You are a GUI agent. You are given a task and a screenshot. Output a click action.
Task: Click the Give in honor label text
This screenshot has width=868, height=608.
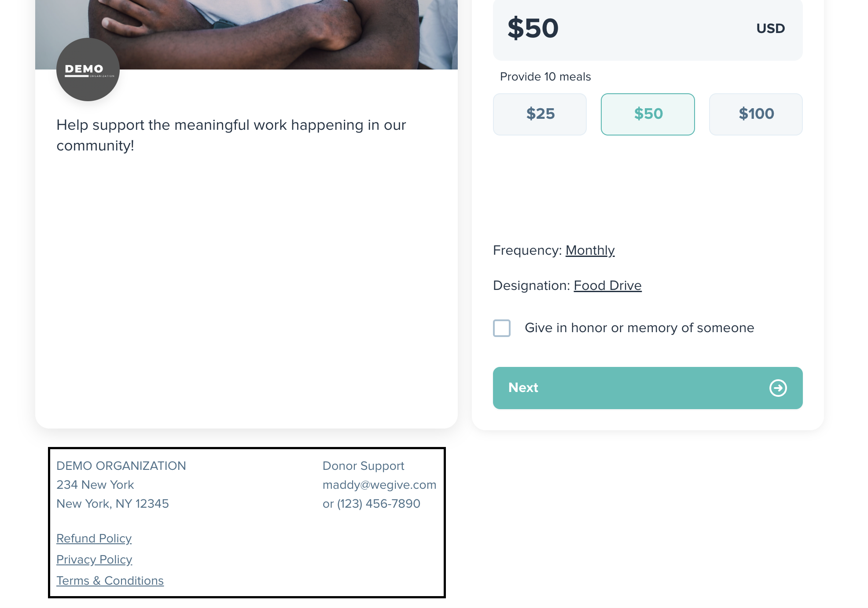point(639,328)
